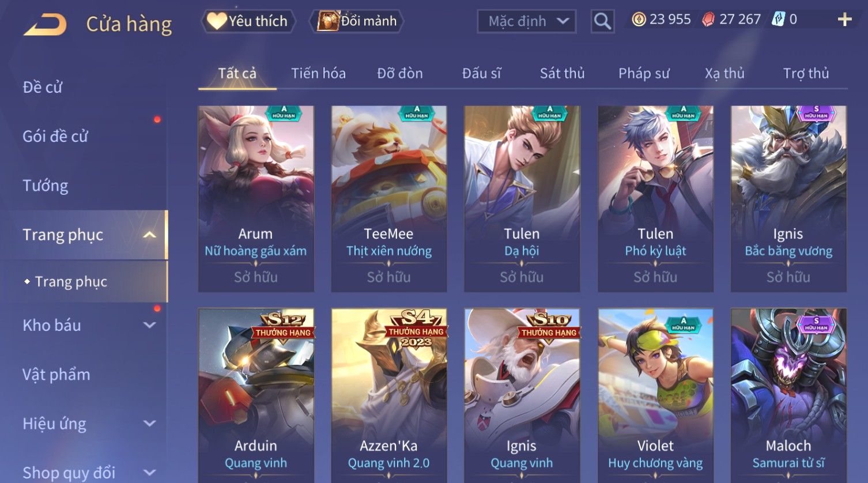Open Đổi mảnh fragment exchange chest
This screenshot has width=868, height=483.
pos(357,21)
